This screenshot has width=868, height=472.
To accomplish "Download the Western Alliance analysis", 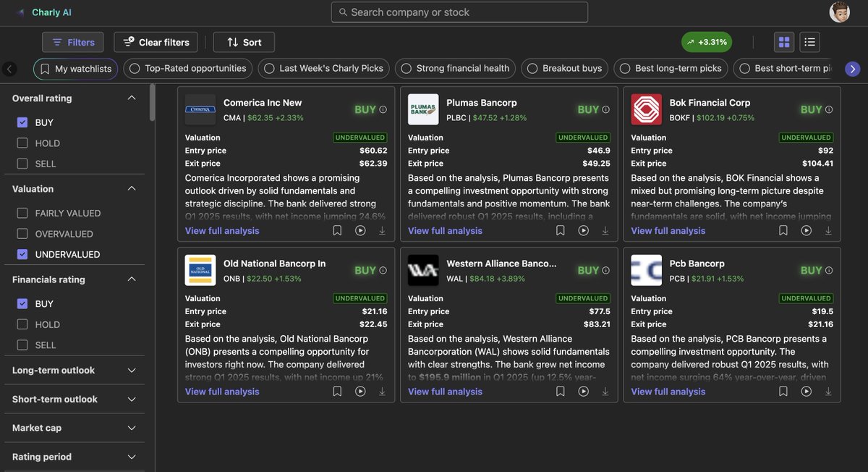I will click(605, 391).
